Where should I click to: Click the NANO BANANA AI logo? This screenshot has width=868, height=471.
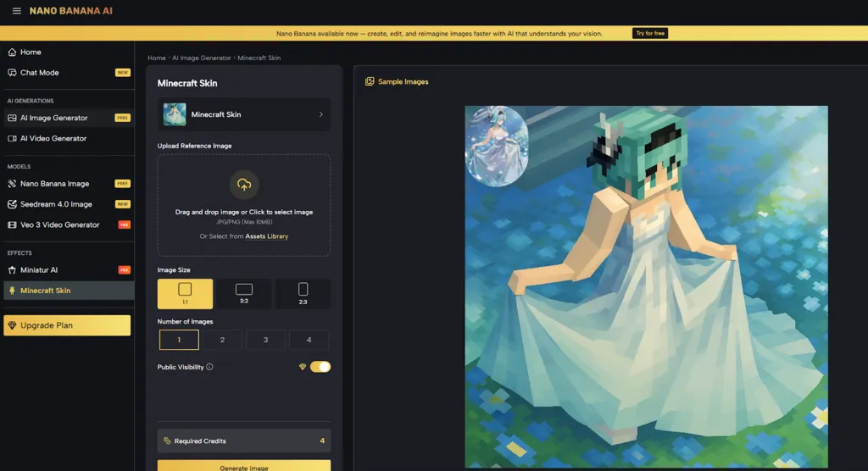click(71, 11)
